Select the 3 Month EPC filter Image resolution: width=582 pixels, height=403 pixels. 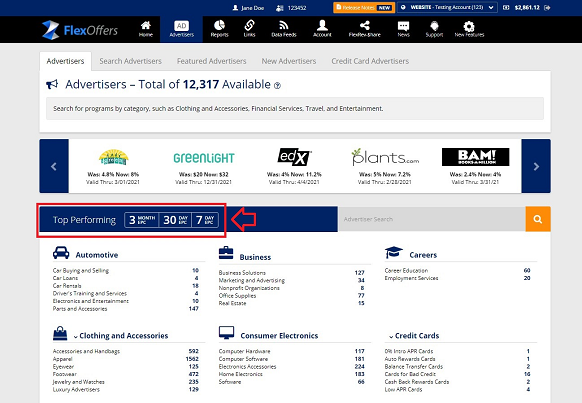[x=141, y=220]
